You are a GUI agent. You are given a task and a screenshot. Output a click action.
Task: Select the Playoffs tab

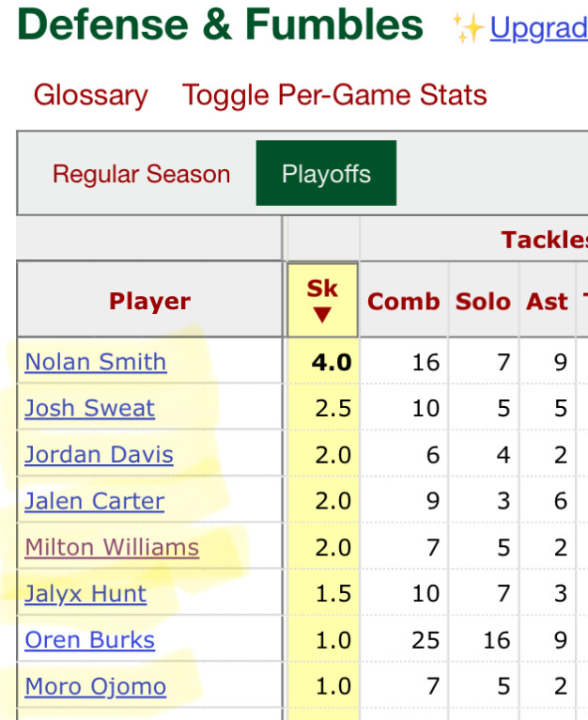tap(326, 174)
